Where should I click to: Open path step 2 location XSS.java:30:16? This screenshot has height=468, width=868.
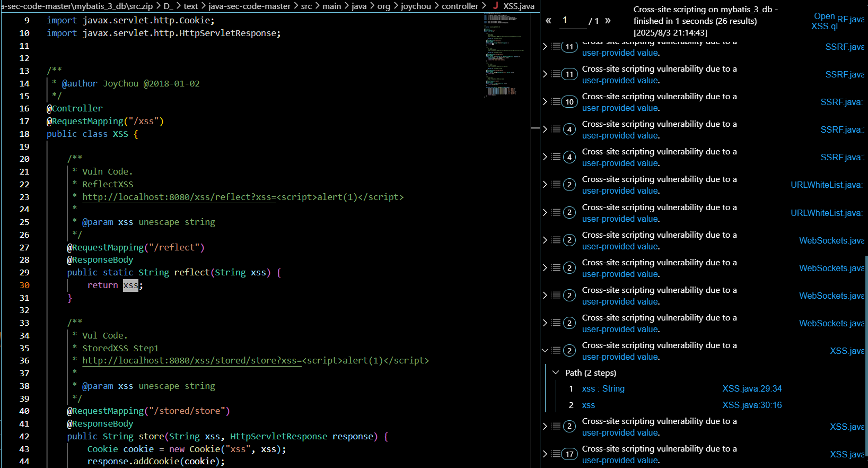click(x=751, y=405)
